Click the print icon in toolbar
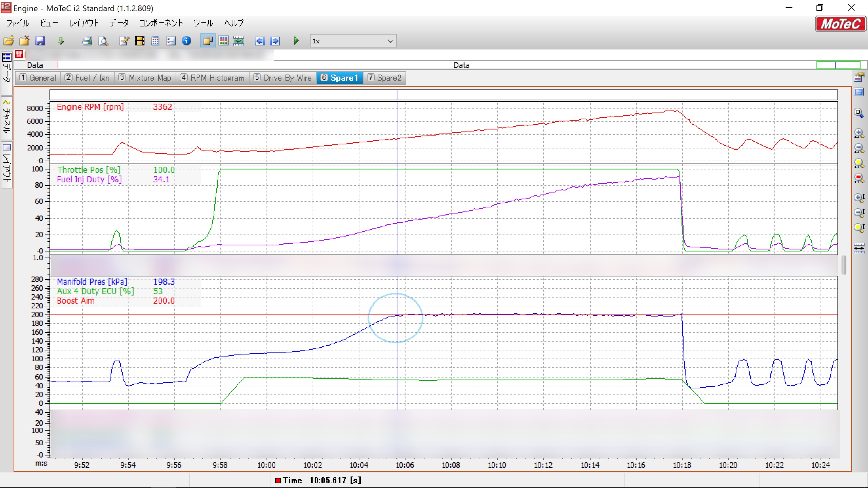Viewport: 868px width, 488px height. 87,41
